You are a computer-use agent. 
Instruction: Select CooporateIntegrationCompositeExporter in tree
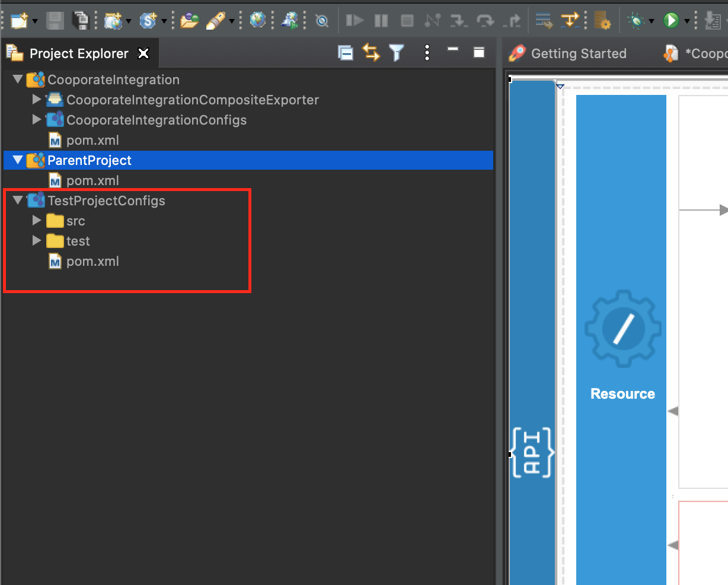tap(193, 100)
